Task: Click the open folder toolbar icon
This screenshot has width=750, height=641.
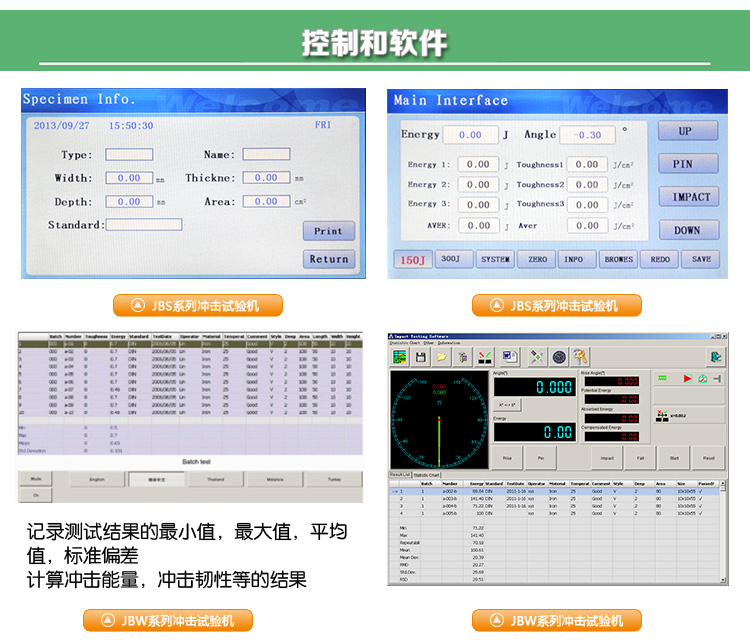Action: pyautogui.click(x=441, y=356)
